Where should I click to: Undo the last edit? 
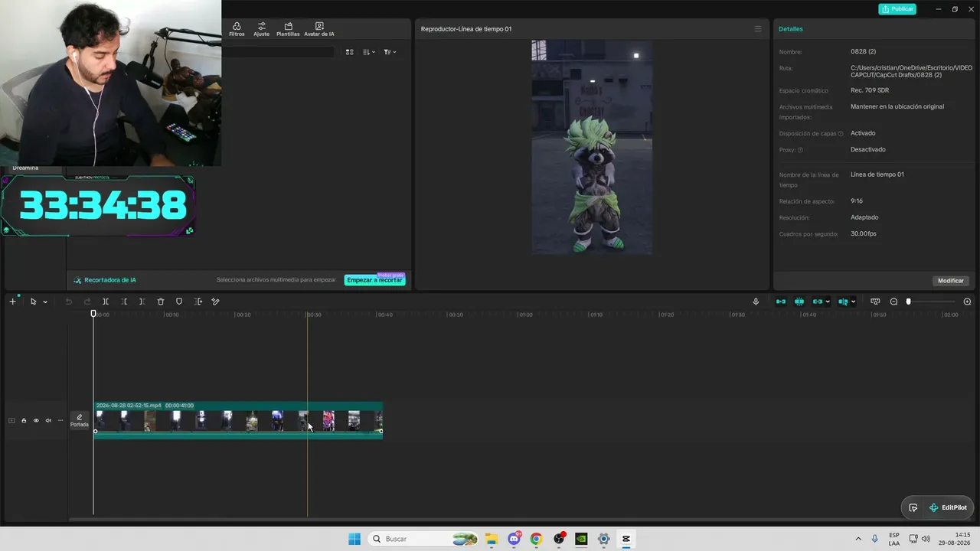[x=69, y=302]
